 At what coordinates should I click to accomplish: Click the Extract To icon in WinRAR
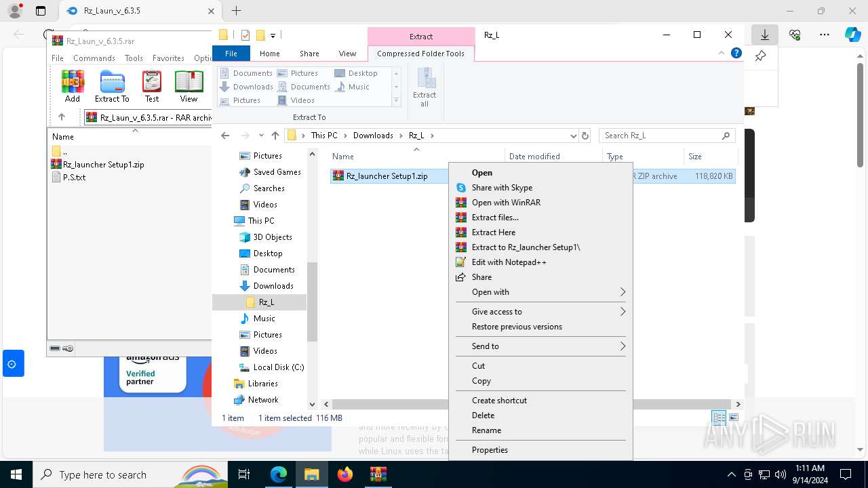(112, 86)
